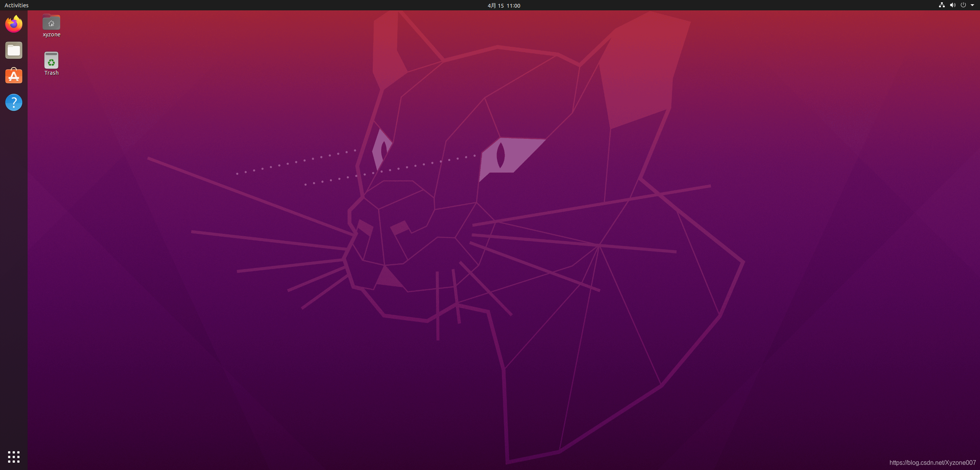Open the Help app in dock

14,102
